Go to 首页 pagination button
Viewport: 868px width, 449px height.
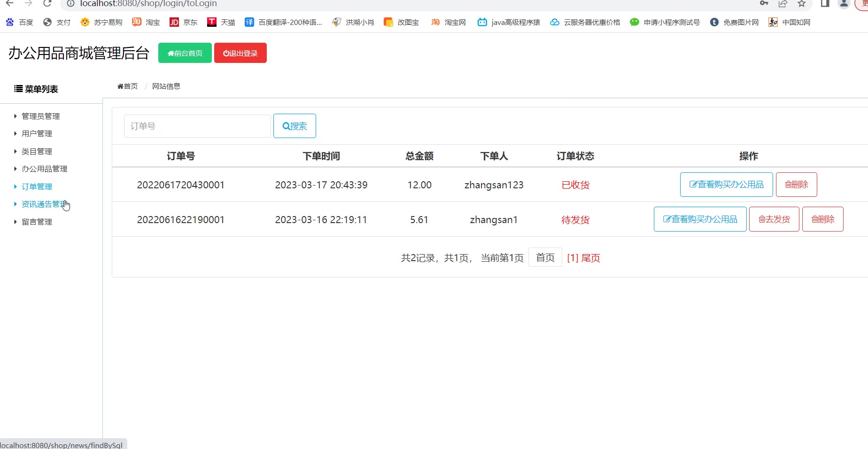tap(545, 257)
